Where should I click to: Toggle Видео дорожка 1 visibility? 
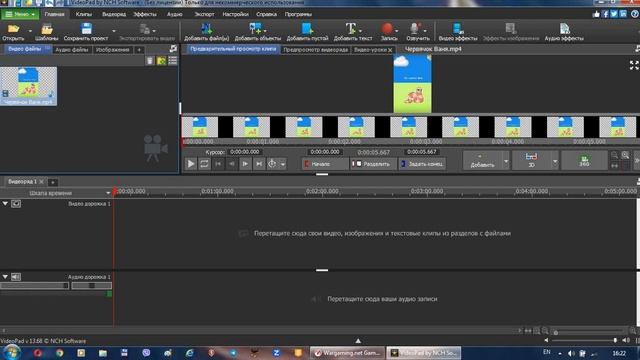(16, 203)
